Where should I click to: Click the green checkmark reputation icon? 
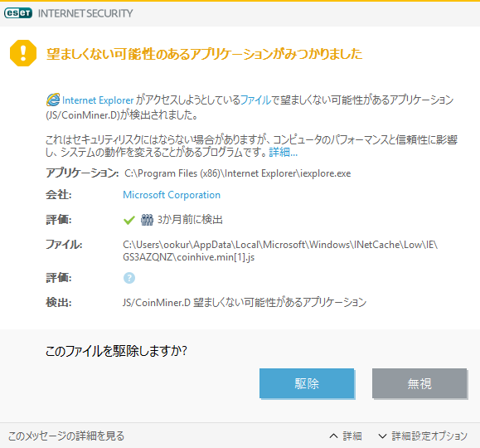pos(129,220)
